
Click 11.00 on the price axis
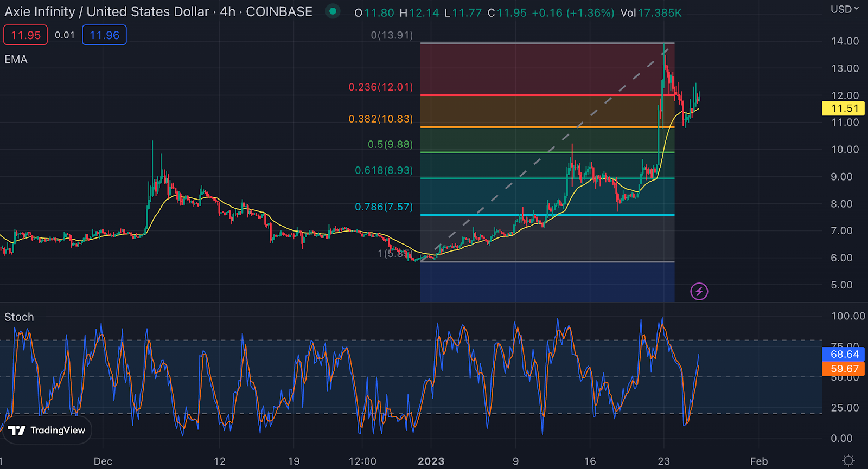[x=845, y=123]
